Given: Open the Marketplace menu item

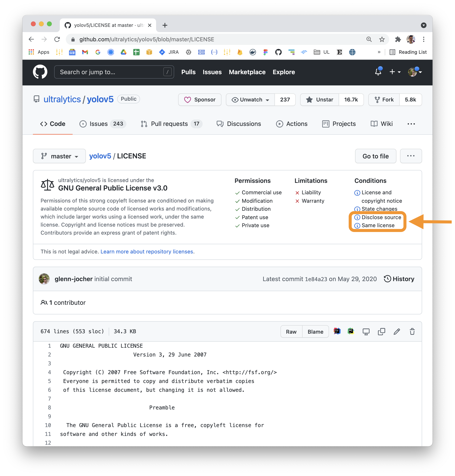Looking at the screenshot, I should click(x=247, y=72).
